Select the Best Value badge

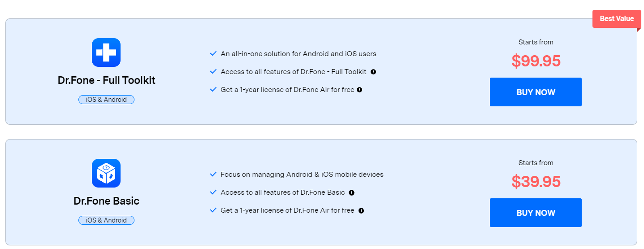point(617,19)
